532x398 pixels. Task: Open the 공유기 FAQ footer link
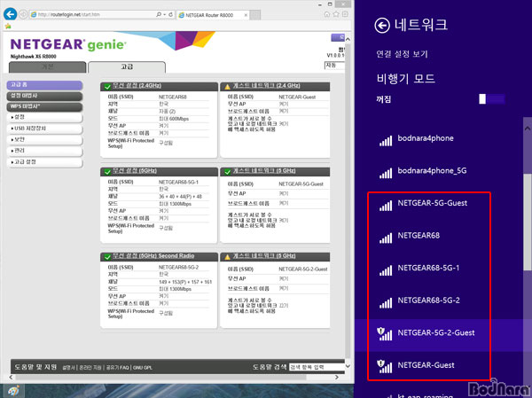pyautogui.click(x=117, y=368)
